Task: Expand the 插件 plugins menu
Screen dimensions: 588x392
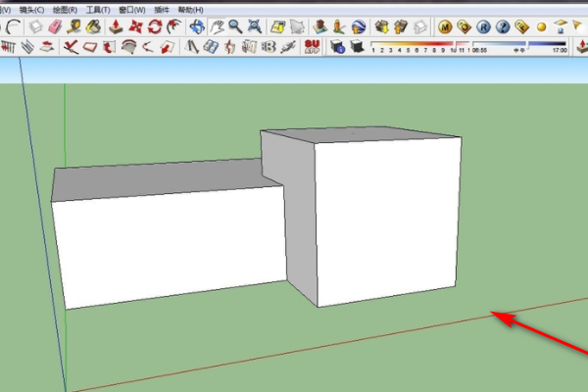Action: coord(163,8)
